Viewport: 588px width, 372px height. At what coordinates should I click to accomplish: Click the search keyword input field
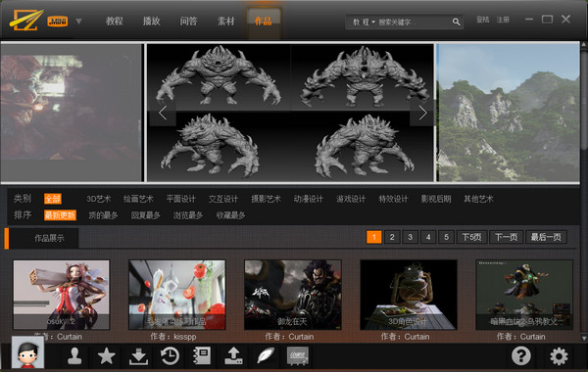[x=413, y=23]
